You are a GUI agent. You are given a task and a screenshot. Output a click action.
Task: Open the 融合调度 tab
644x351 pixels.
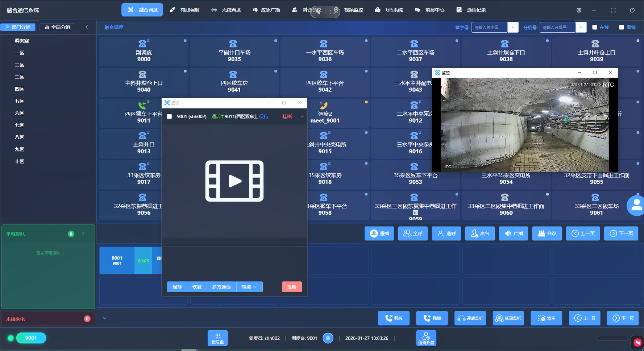pyautogui.click(x=142, y=10)
